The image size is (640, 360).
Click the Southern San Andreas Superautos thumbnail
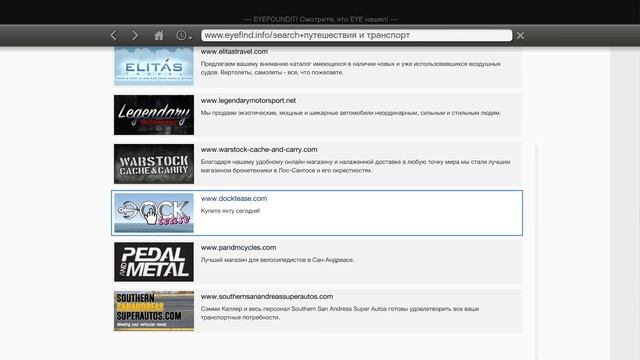tap(154, 311)
